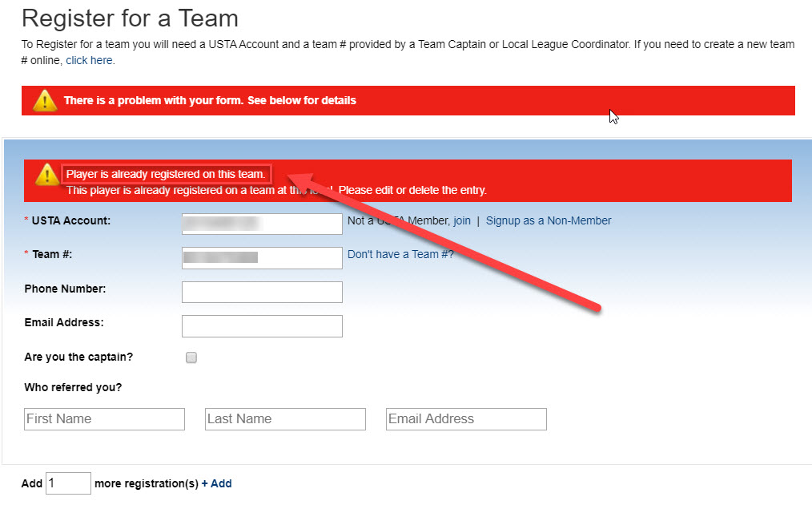
Task: Click the number of registrations box
Action: click(x=68, y=483)
